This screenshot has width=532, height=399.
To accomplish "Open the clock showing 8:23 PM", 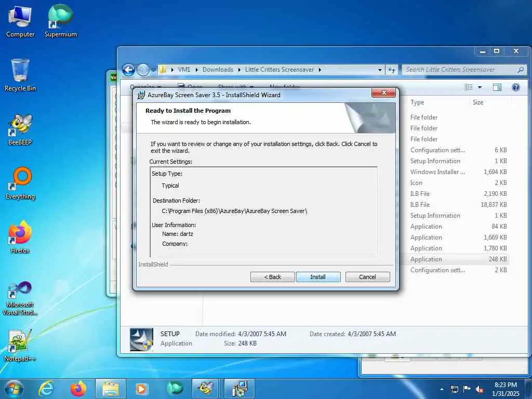I will pyautogui.click(x=506, y=389).
